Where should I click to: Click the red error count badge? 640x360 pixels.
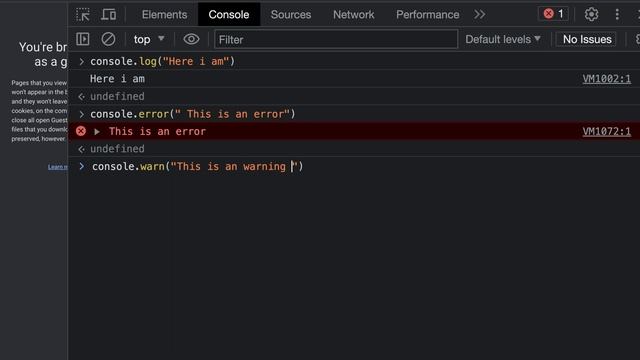pyautogui.click(x=553, y=14)
